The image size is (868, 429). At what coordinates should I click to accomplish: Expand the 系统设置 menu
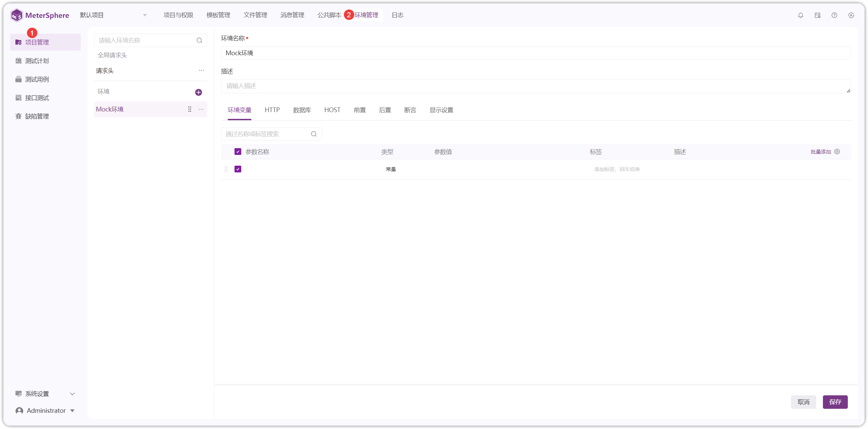click(x=45, y=394)
